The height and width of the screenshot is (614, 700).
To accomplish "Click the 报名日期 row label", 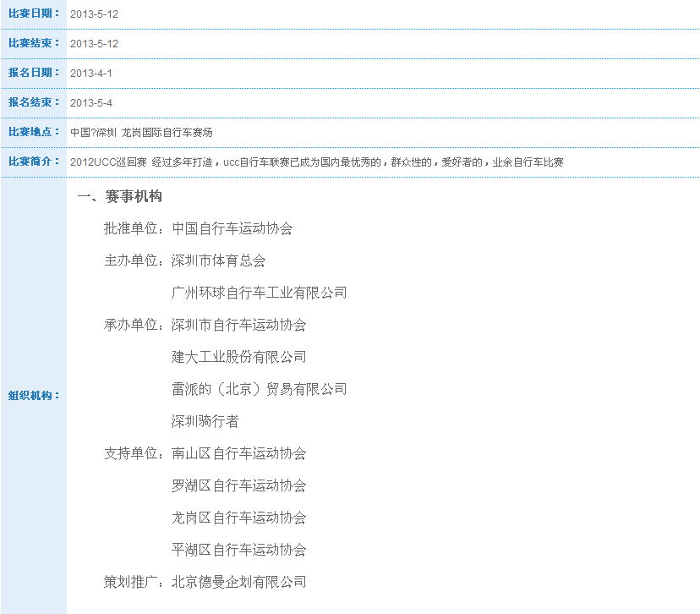I will (x=34, y=73).
